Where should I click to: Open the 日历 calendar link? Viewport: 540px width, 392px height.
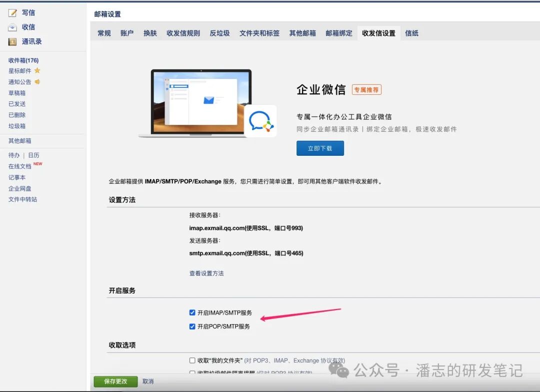(34, 155)
